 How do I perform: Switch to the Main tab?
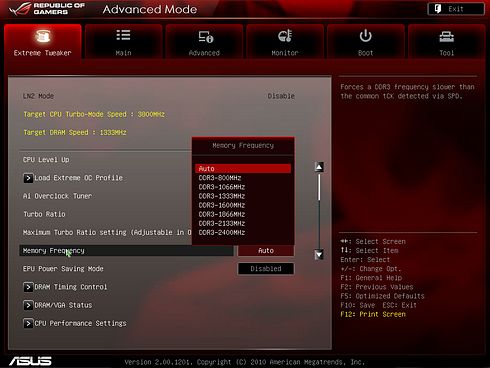[x=123, y=42]
